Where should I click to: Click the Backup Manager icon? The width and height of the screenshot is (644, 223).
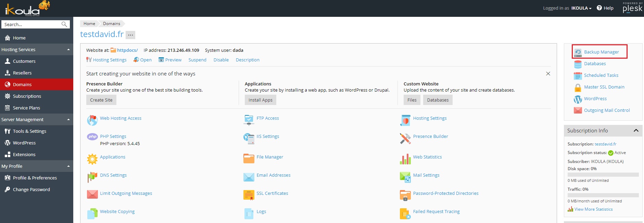click(578, 52)
